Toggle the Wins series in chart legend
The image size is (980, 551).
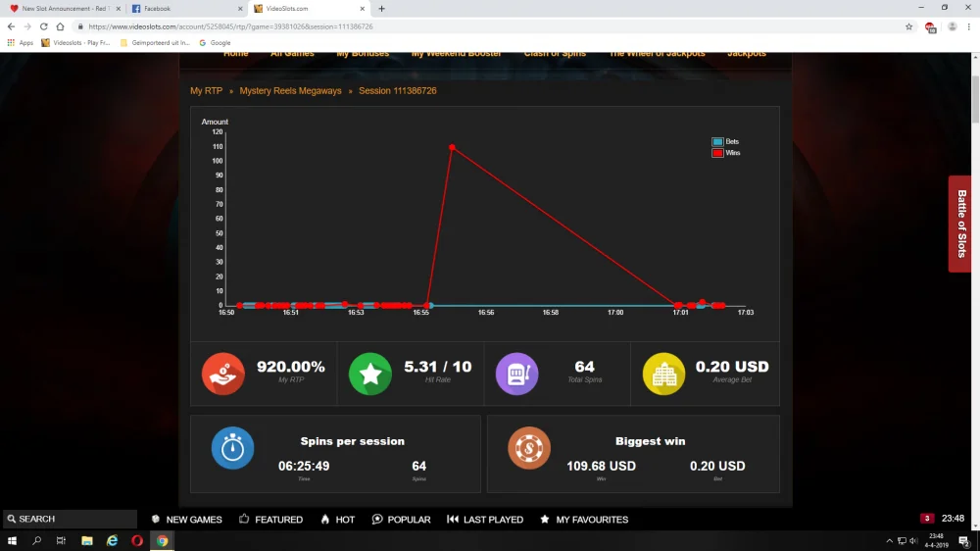(x=725, y=153)
